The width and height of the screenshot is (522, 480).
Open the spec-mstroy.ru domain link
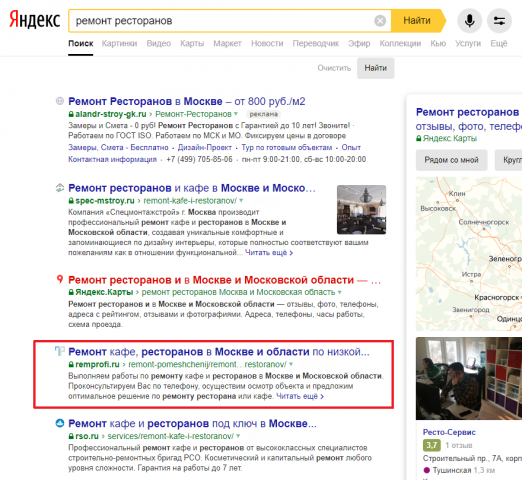(x=105, y=201)
